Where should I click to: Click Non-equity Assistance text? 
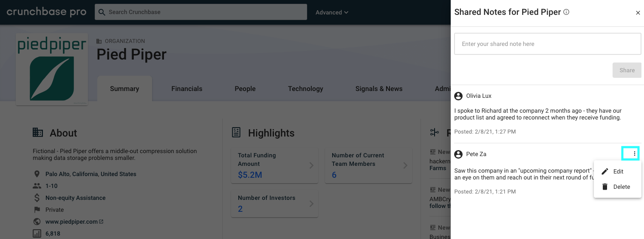point(76,198)
